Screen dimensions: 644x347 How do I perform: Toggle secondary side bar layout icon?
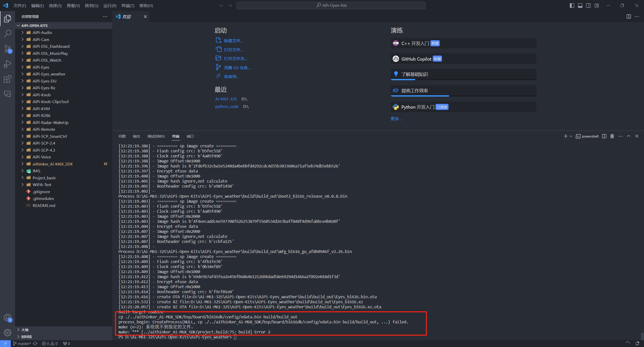[588, 6]
